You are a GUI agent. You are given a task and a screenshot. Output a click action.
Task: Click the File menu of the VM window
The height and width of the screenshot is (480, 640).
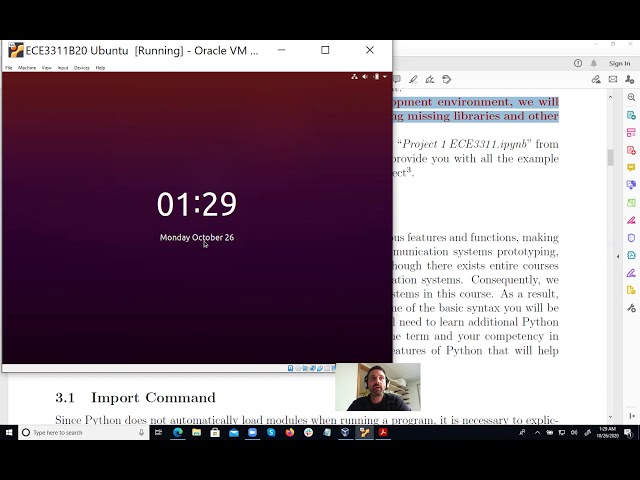pos(9,68)
